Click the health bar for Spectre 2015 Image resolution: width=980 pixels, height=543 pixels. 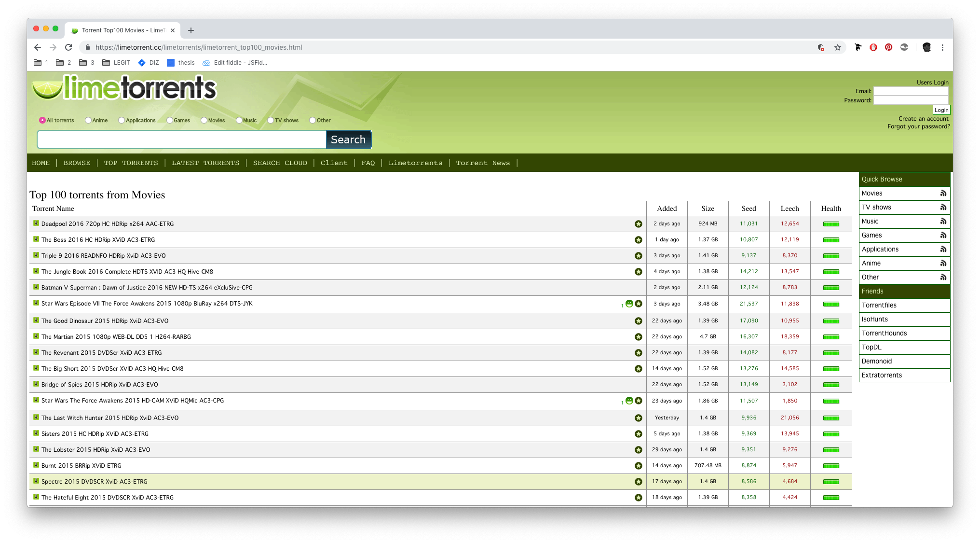coord(830,482)
